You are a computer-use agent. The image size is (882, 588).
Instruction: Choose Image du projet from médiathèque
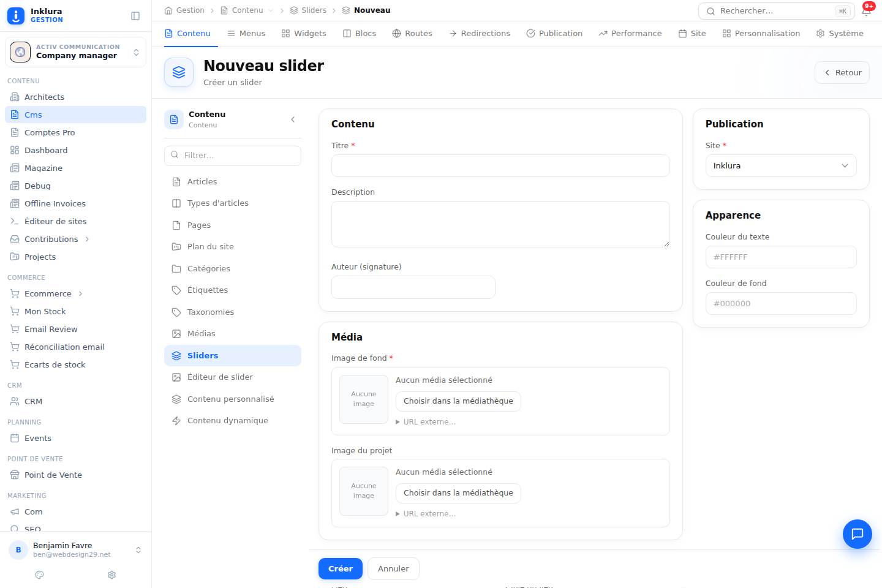[x=458, y=493]
